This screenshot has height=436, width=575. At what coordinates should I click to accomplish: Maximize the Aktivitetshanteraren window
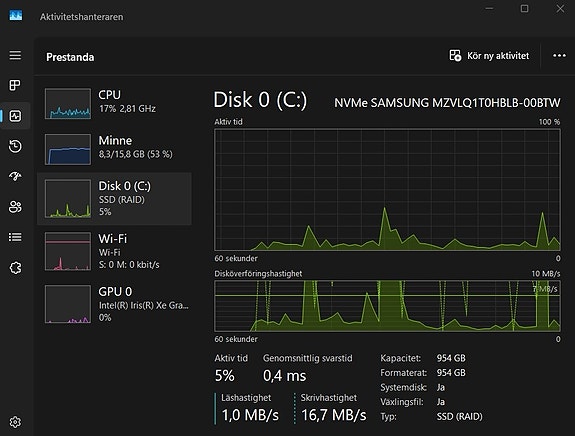click(x=524, y=8)
